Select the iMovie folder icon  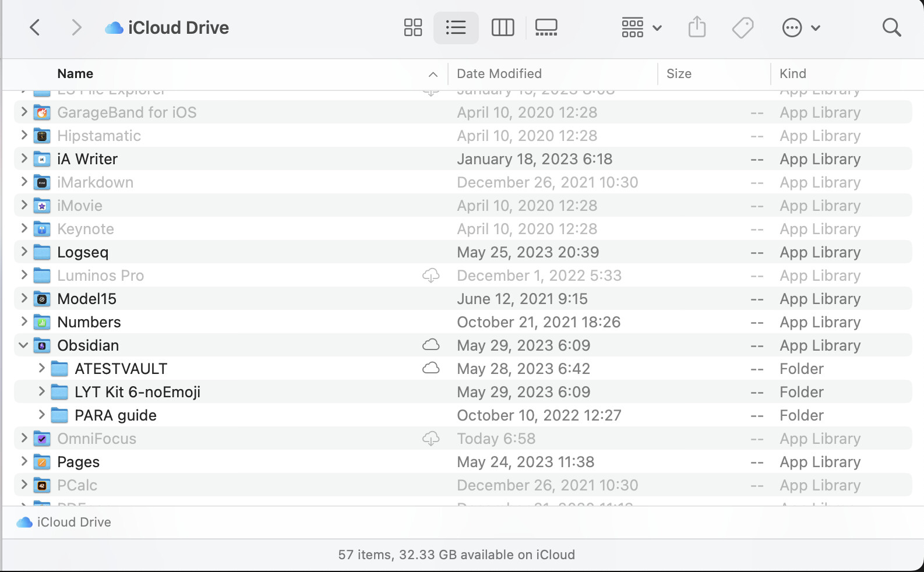42,206
